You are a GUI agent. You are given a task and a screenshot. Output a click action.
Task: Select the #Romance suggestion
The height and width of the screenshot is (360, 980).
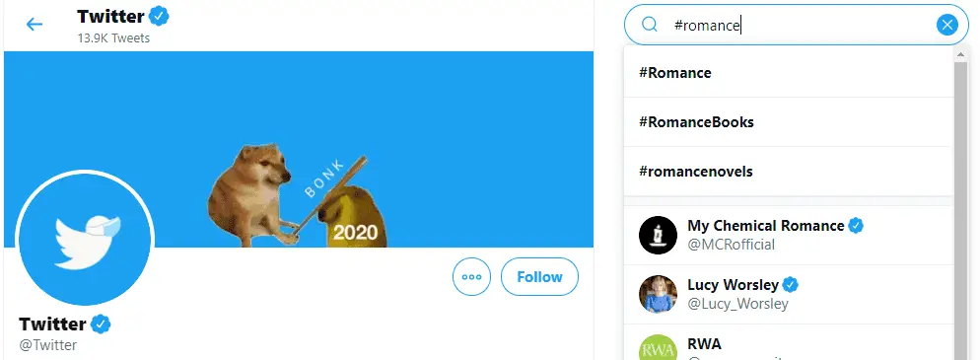click(788, 73)
